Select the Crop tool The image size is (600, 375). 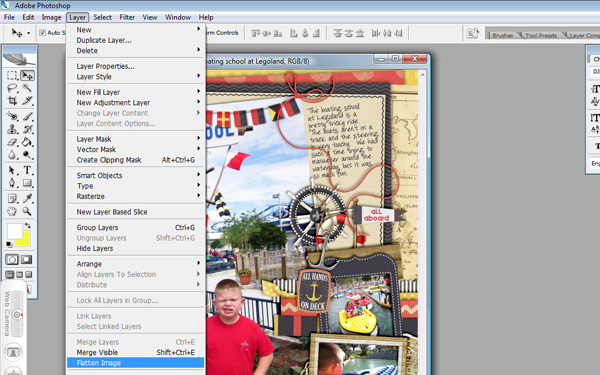(12, 101)
